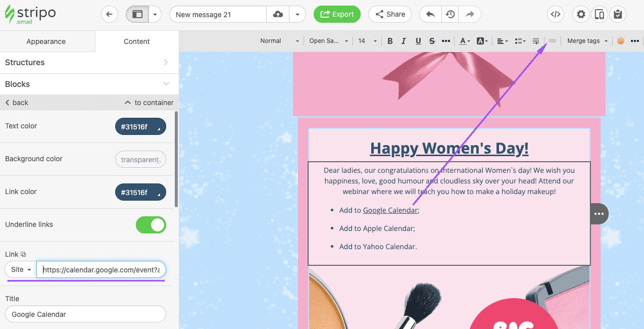644x329 pixels.
Task: Toggle strikethrough formatting
Action: point(432,40)
